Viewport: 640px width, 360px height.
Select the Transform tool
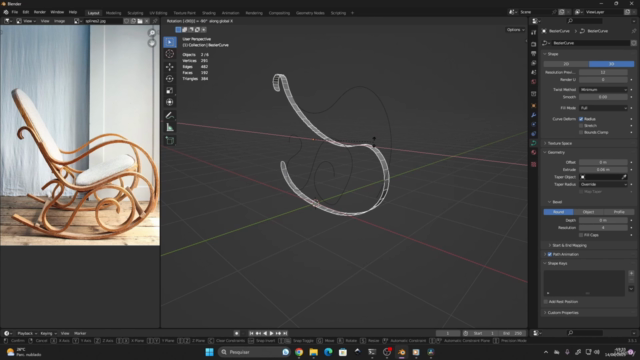pos(170,102)
